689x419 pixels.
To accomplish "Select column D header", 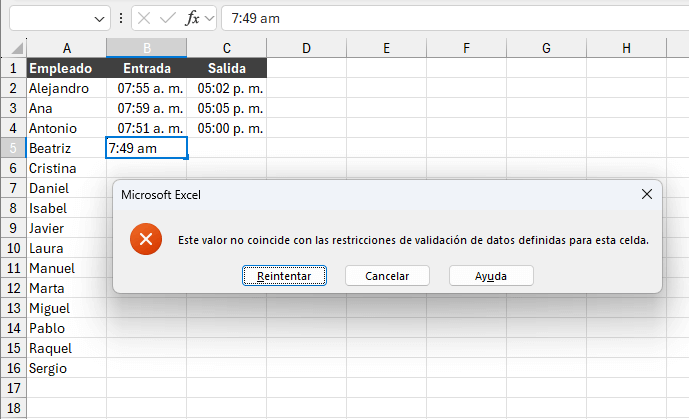I will (x=306, y=48).
